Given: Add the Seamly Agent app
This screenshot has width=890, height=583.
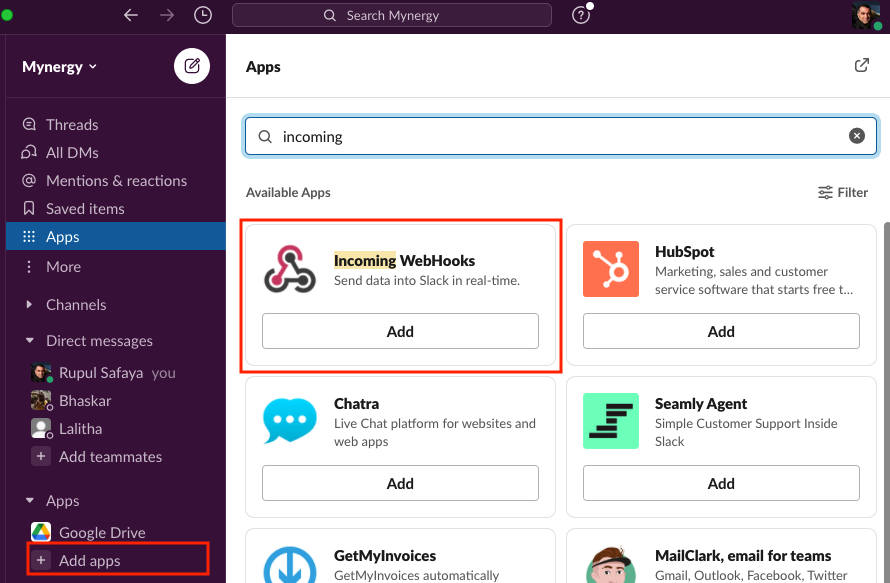Looking at the screenshot, I should point(721,483).
